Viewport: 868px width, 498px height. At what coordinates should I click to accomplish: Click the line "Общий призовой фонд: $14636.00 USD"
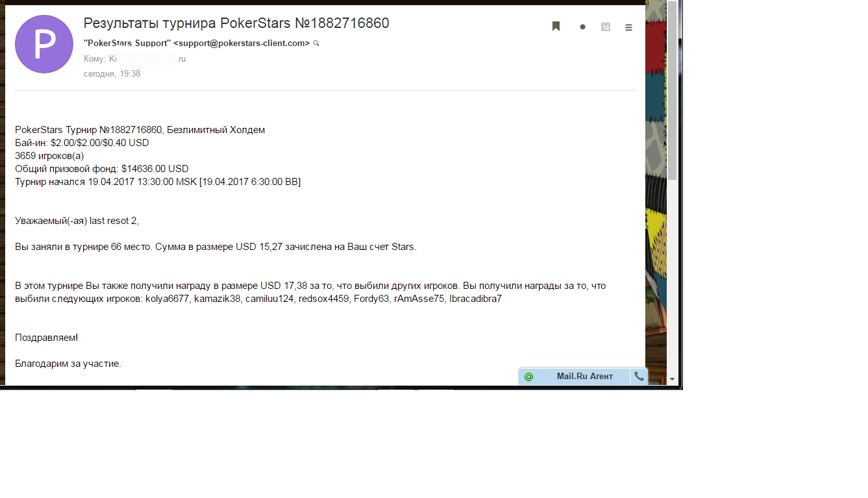[102, 169]
